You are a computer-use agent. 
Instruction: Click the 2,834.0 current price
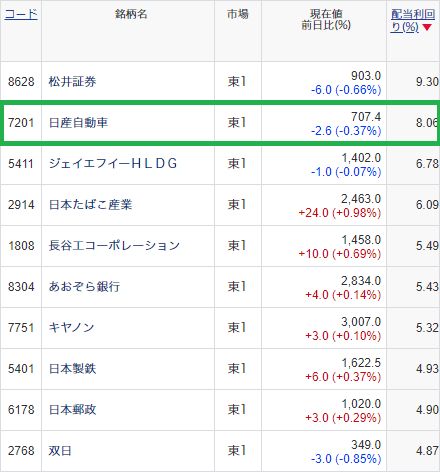point(361,281)
